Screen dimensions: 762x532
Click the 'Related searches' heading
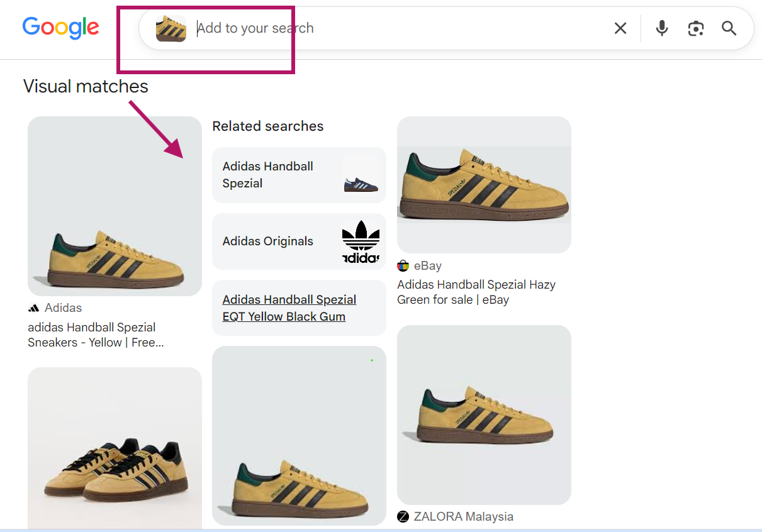tap(268, 126)
